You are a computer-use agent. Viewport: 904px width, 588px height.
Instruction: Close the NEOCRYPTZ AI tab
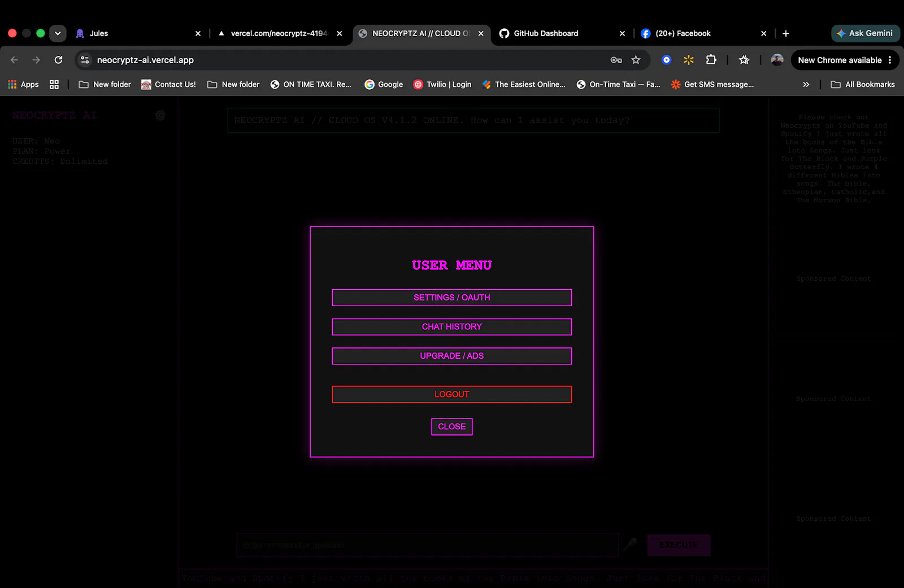[481, 33]
